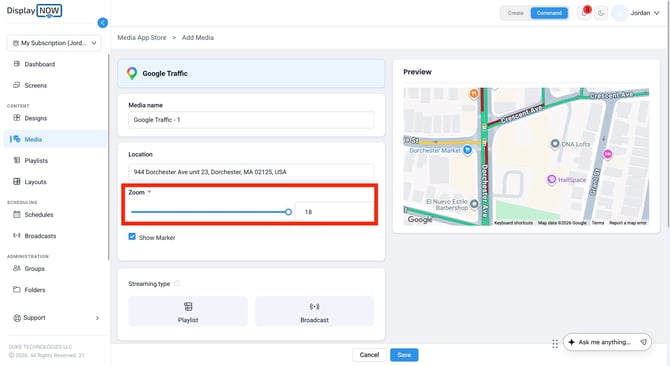Click the Support lifebuoy icon

point(17,318)
